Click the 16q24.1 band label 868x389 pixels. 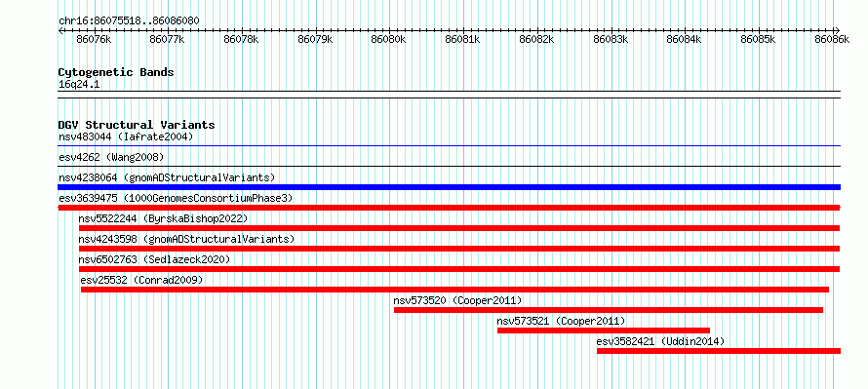click(79, 85)
